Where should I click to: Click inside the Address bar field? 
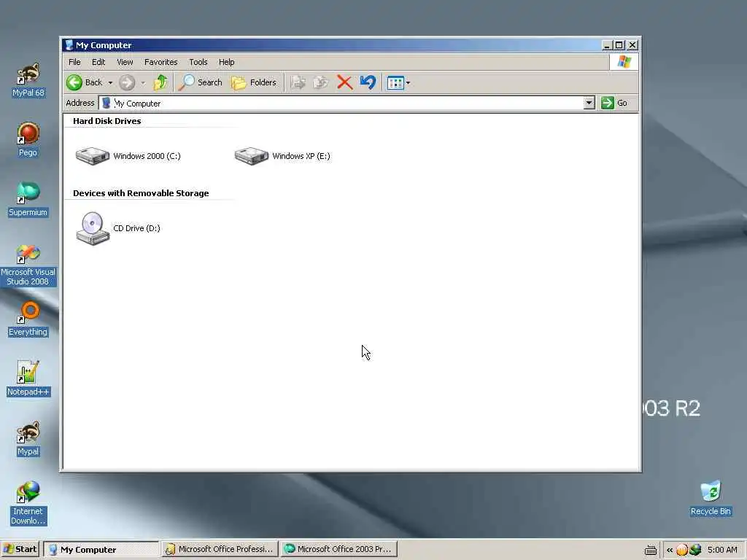pyautogui.click(x=341, y=104)
